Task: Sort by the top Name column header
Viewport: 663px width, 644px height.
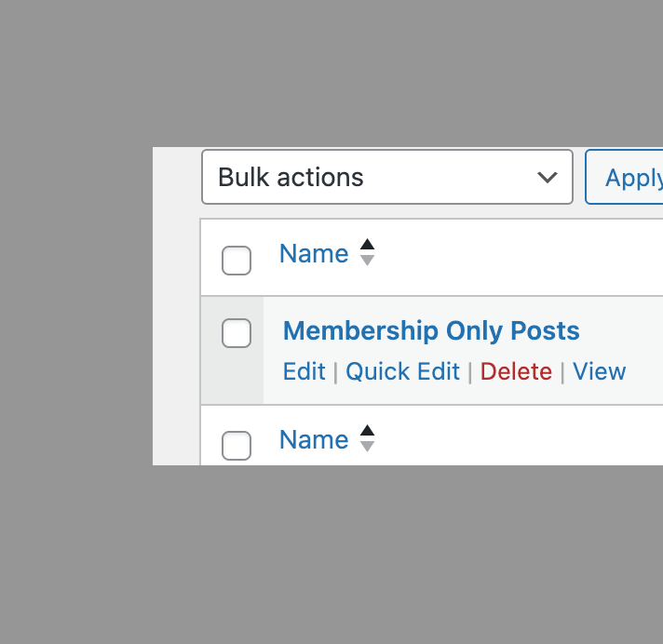Action: [x=314, y=253]
